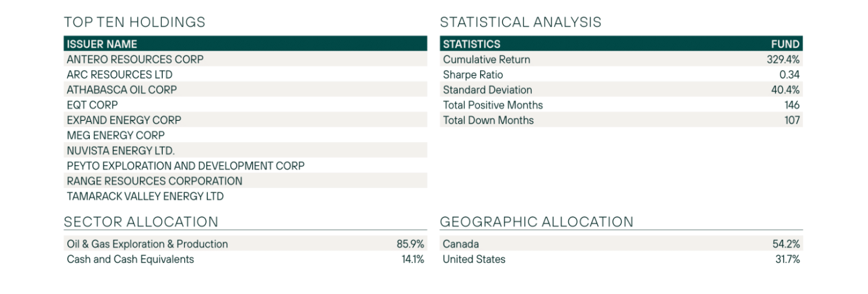Screen dimensions: 868x294
Task: Click the Canada geographic allocation row
Action: (622, 243)
